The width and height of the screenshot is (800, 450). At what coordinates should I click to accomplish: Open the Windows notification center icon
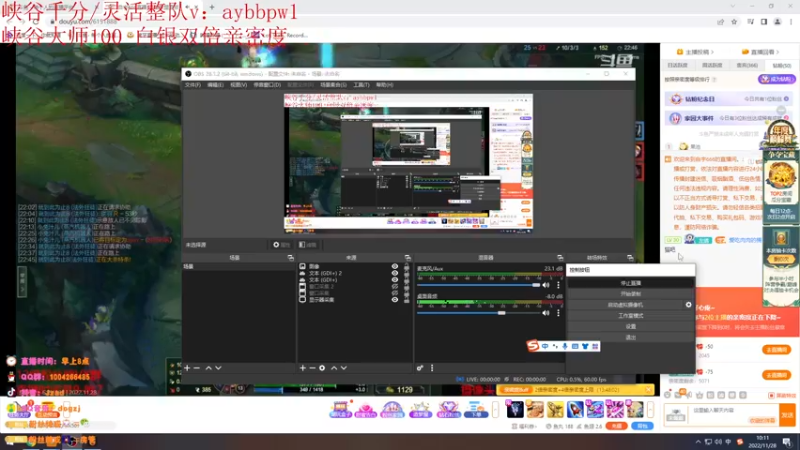[x=787, y=441]
